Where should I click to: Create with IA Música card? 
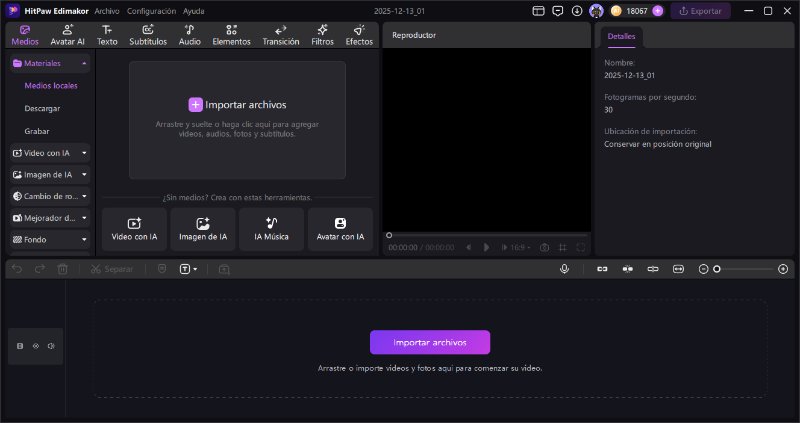coord(271,229)
